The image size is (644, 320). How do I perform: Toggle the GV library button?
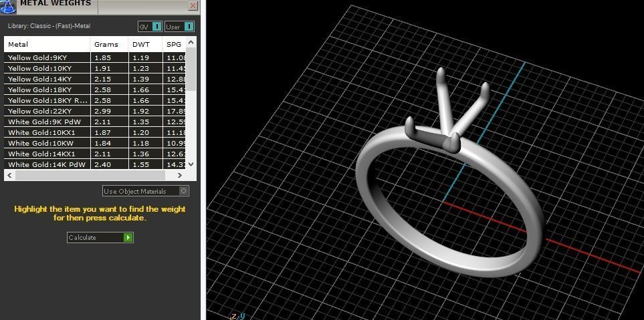[150, 27]
